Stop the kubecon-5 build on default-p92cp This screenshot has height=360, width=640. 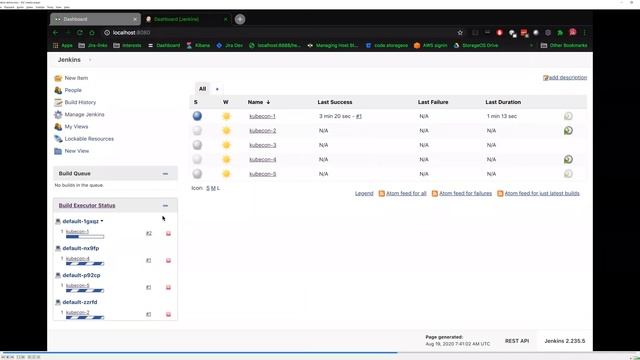(x=168, y=287)
